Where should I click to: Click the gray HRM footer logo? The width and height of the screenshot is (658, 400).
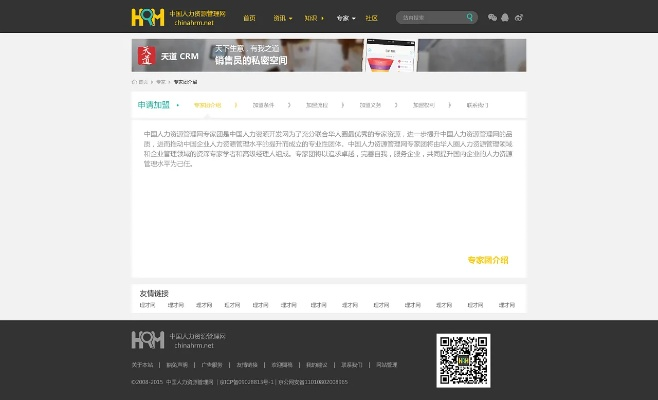tap(148, 340)
